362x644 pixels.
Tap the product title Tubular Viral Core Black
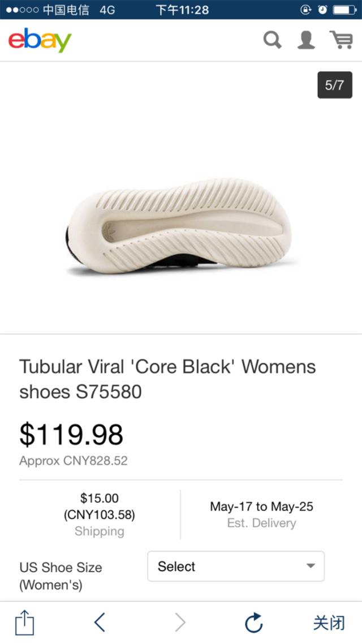(x=167, y=379)
